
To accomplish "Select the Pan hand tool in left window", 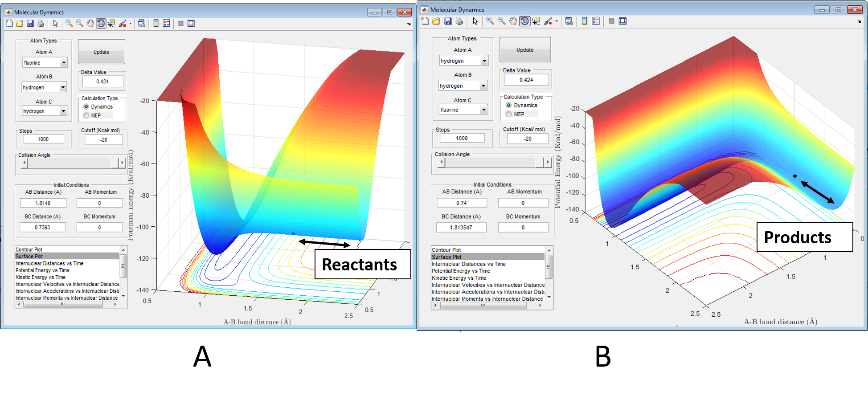I will [90, 24].
